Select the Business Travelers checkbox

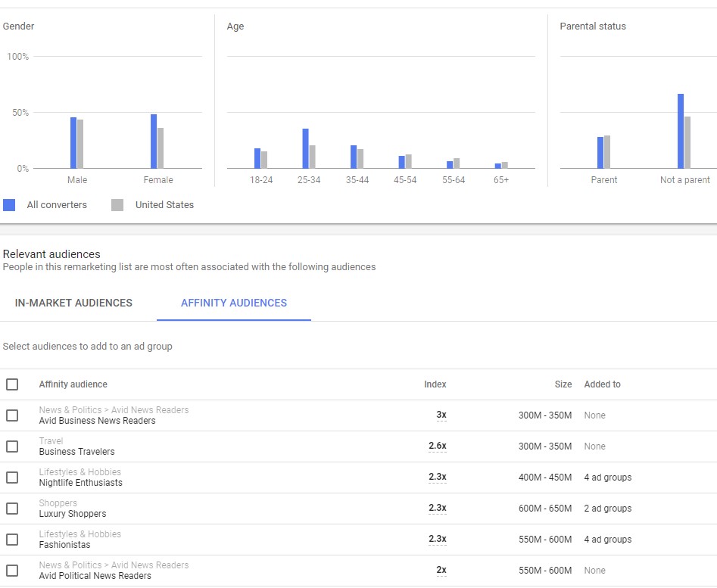click(x=12, y=446)
